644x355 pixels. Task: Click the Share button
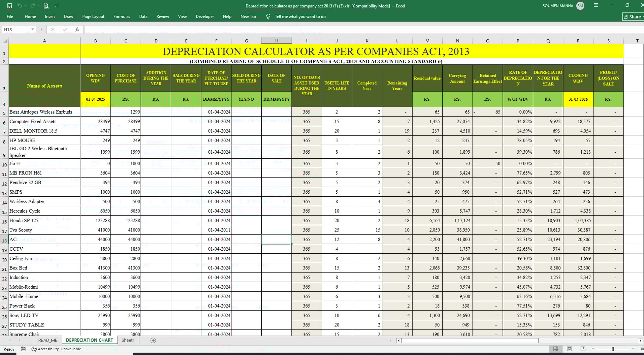pos(633,16)
